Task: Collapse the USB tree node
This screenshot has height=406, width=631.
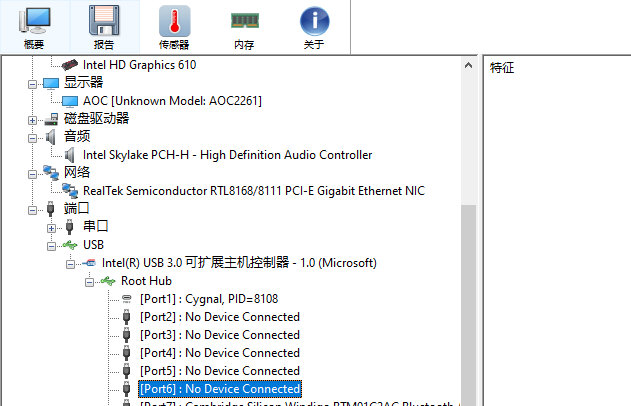Action: click(52, 246)
